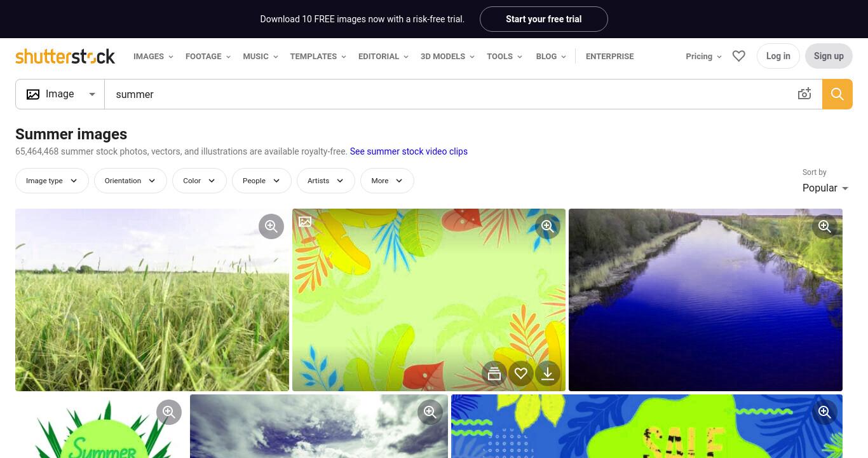Click Start your free trial button
This screenshot has width=868, height=458.
(x=544, y=19)
